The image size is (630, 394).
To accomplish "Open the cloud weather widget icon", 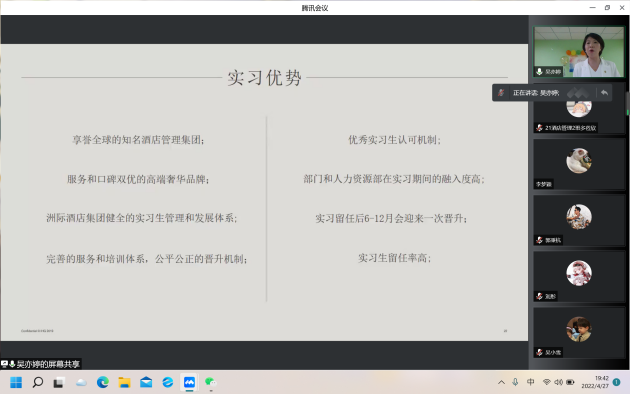I will tap(81, 383).
